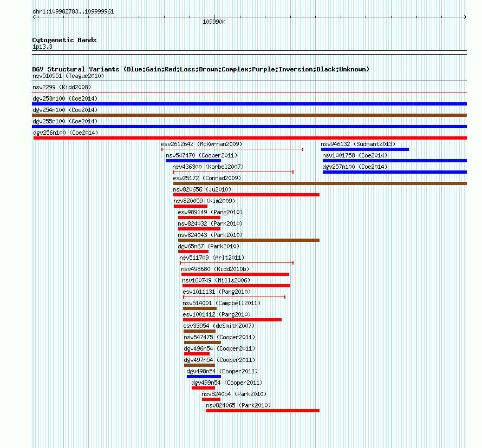The width and height of the screenshot is (482, 448).
Task: Click the esv1011131 (Pang2010) label
Action: (217, 292)
